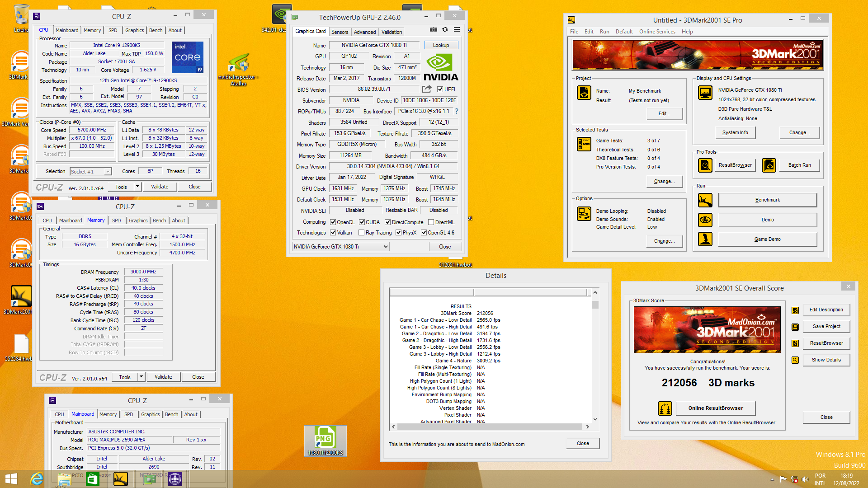
Task: Click BIOS version share/export icon
Action: (427, 89)
